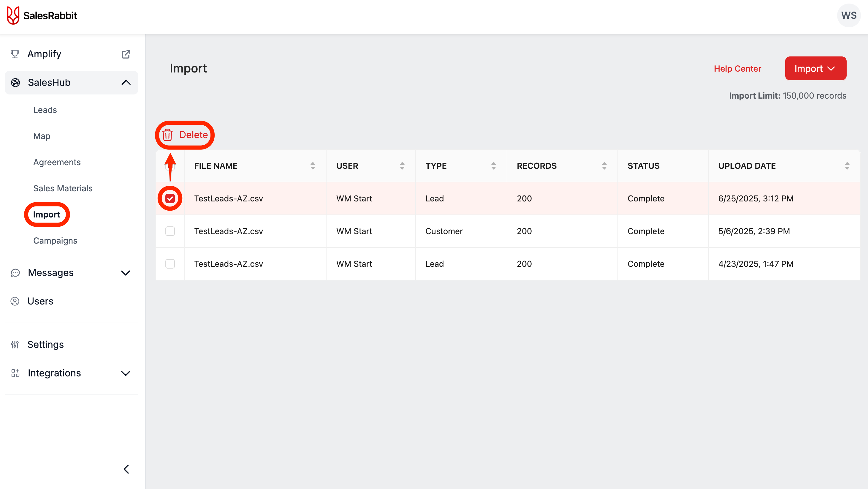Click the SalesHub globe icon
This screenshot has height=489, width=868.
(15, 83)
